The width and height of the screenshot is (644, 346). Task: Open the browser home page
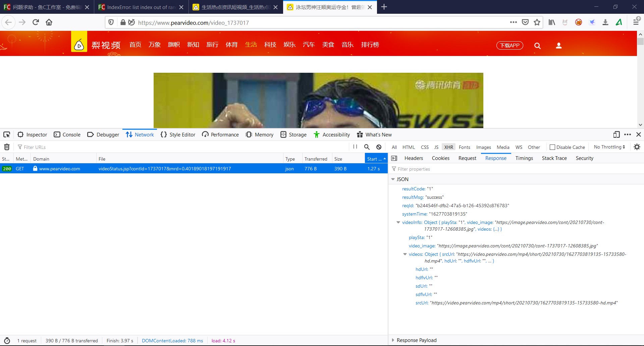click(49, 22)
